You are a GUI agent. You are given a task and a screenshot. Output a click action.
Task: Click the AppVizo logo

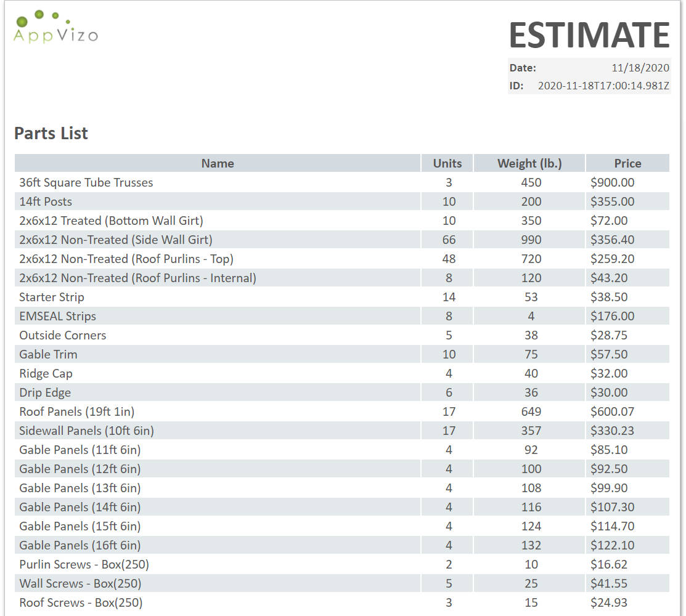click(55, 27)
